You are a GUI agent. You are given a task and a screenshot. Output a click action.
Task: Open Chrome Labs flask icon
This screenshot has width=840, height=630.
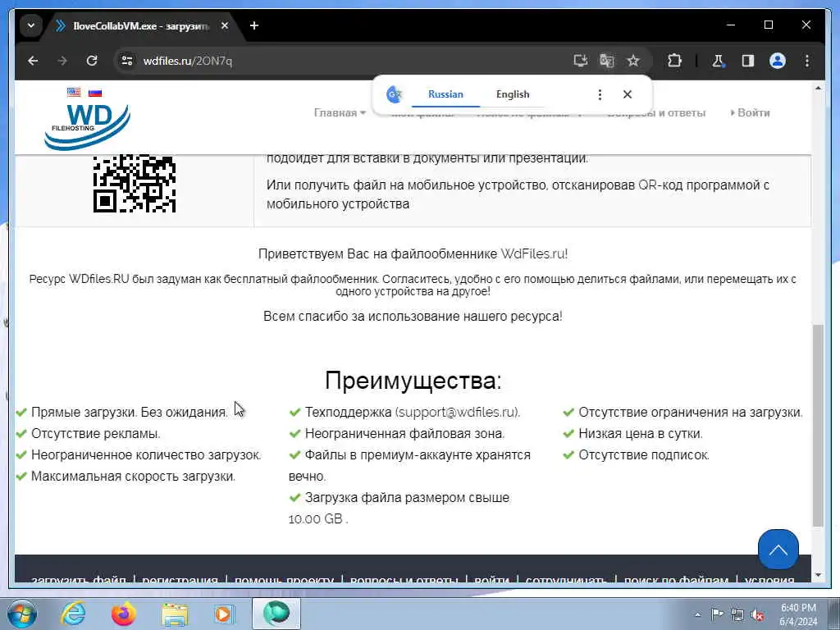point(719,61)
